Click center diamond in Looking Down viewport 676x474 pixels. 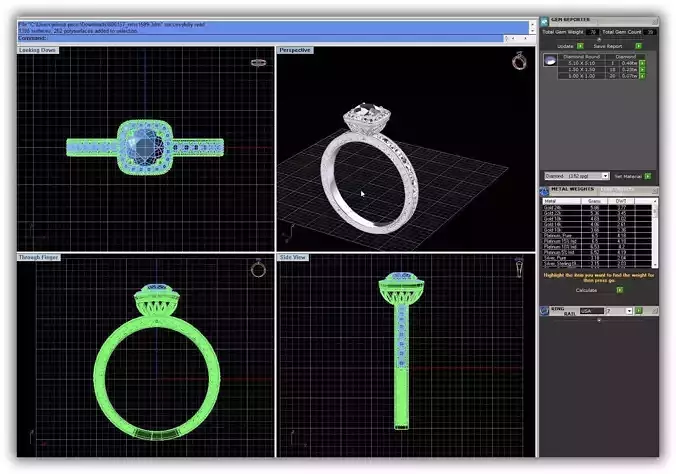(x=144, y=147)
